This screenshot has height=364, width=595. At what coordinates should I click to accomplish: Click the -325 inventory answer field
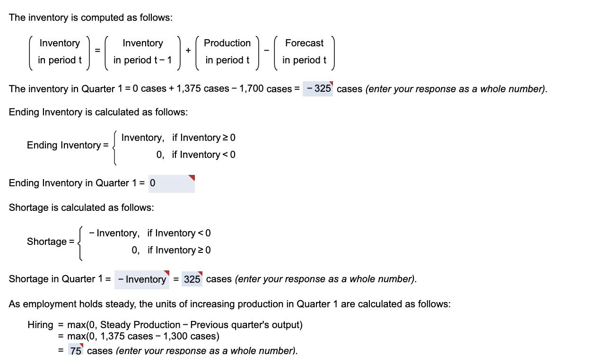tap(317, 89)
